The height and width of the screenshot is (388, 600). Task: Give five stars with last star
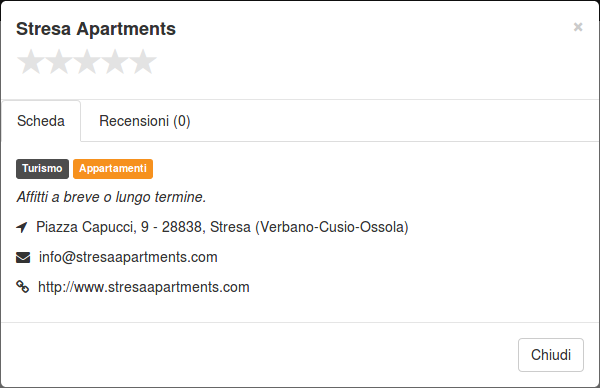[143, 62]
